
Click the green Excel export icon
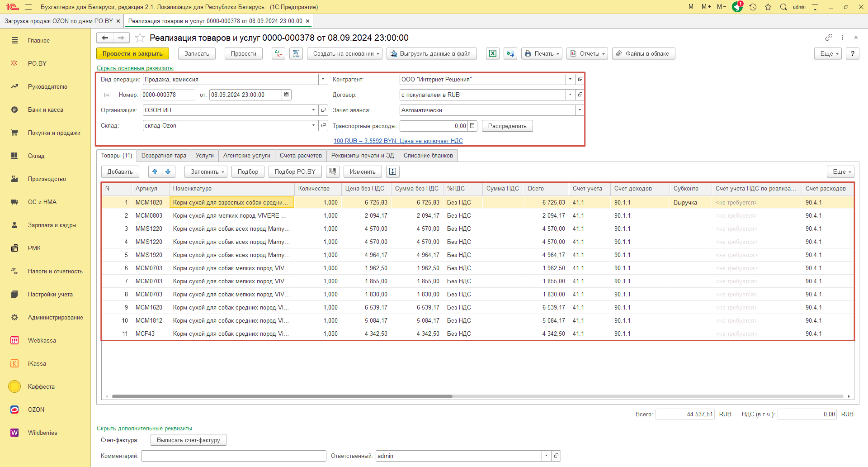[x=493, y=53]
